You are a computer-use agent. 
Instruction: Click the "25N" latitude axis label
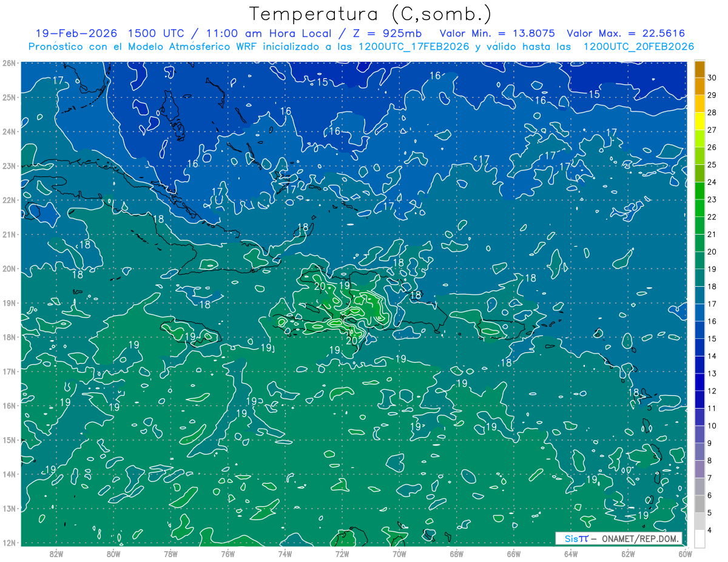[9, 97]
